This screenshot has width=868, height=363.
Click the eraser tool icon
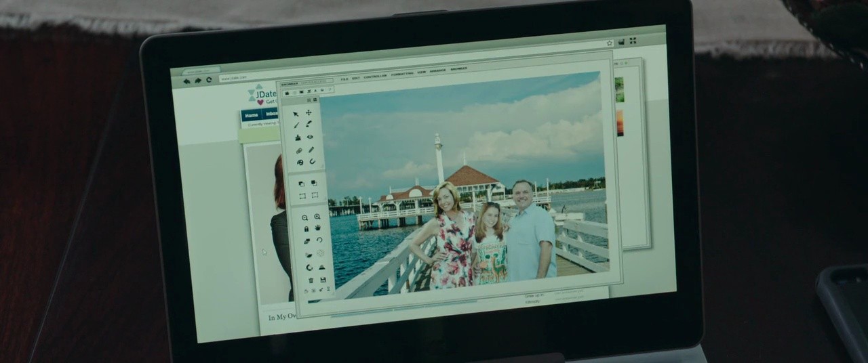307,241
